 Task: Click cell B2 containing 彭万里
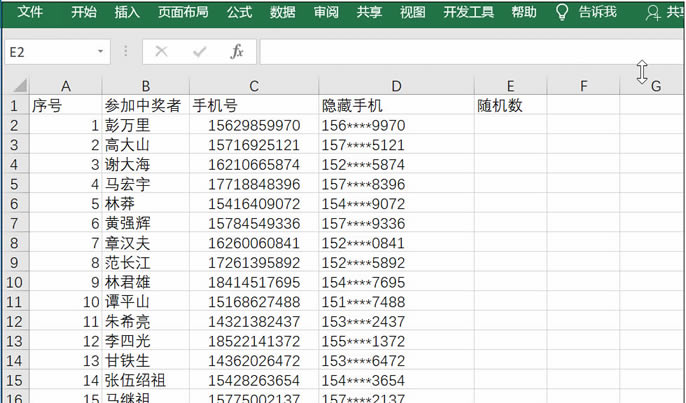[x=145, y=125]
